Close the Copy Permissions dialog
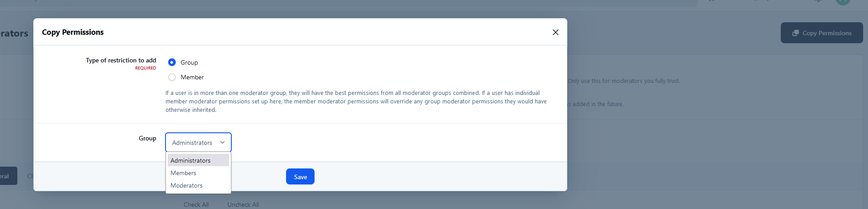868x209 pixels. tap(555, 32)
